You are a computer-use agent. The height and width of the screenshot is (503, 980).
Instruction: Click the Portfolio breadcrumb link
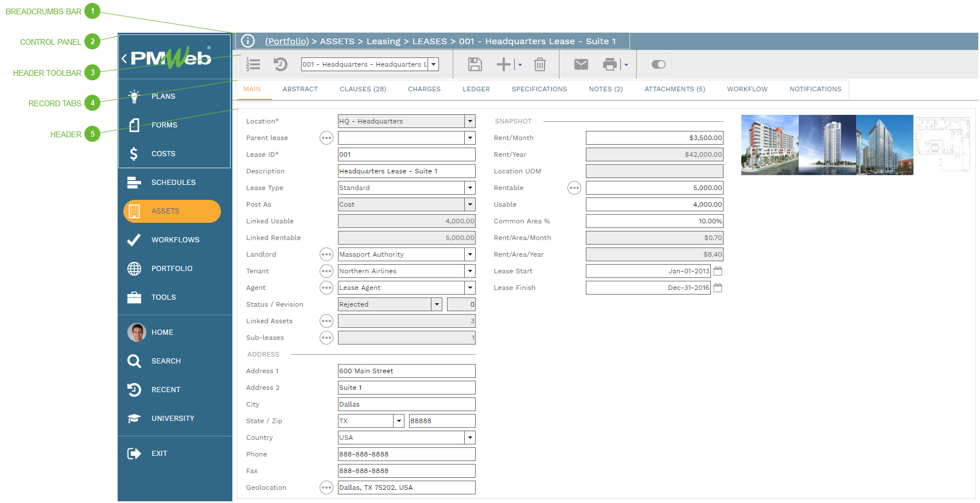pyautogui.click(x=287, y=41)
